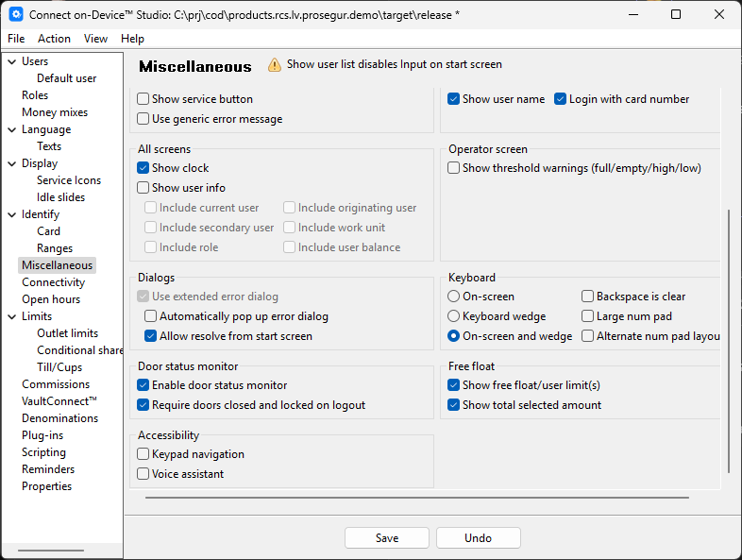Screen dimensions: 742x560
Task: Uncheck Show clock option
Action: (x=143, y=168)
